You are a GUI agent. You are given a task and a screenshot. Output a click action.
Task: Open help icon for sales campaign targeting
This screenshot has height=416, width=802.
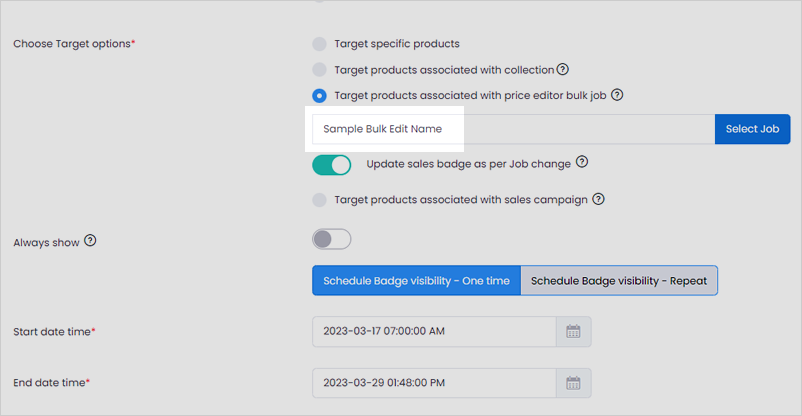[598, 199]
